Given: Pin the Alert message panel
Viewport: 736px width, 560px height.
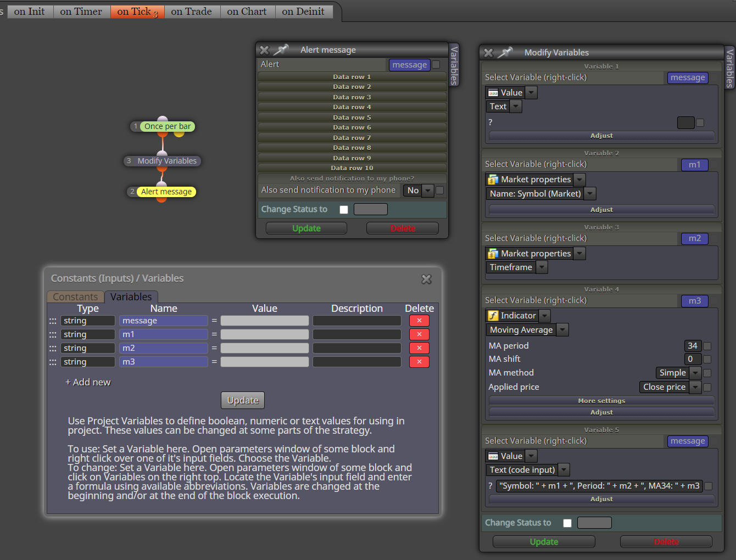Looking at the screenshot, I should coord(281,50).
